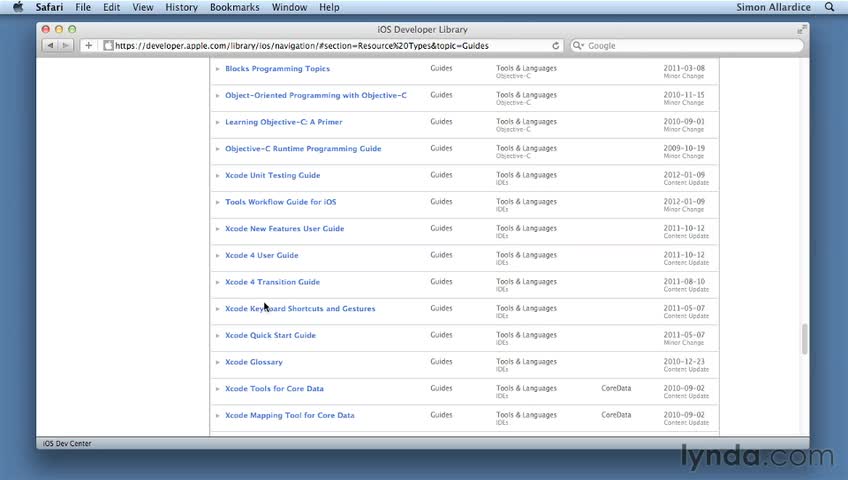Open the Safari menu
The image size is (848, 480).
[x=49, y=7]
